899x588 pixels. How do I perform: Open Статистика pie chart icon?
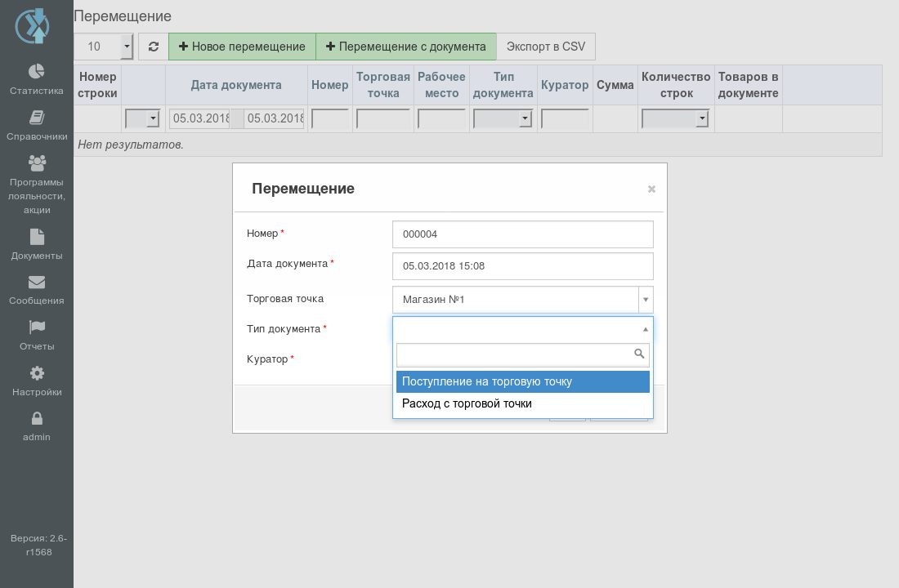37,71
